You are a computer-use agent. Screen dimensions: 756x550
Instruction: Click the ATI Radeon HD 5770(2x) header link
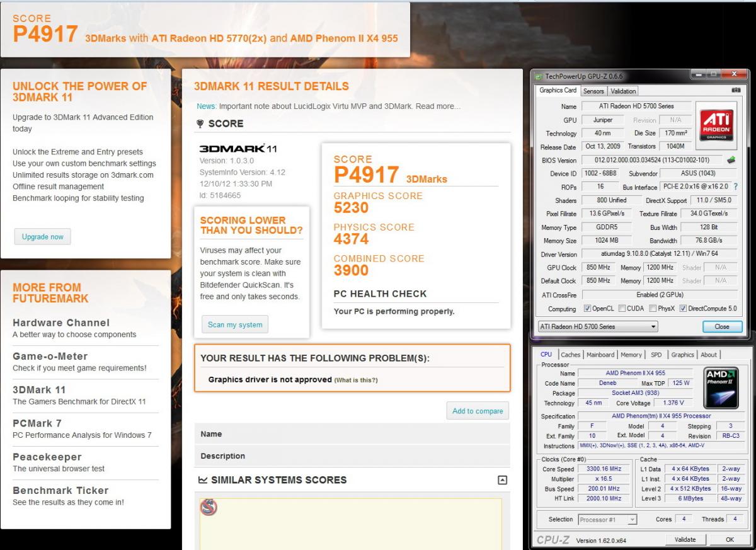(x=209, y=38)
